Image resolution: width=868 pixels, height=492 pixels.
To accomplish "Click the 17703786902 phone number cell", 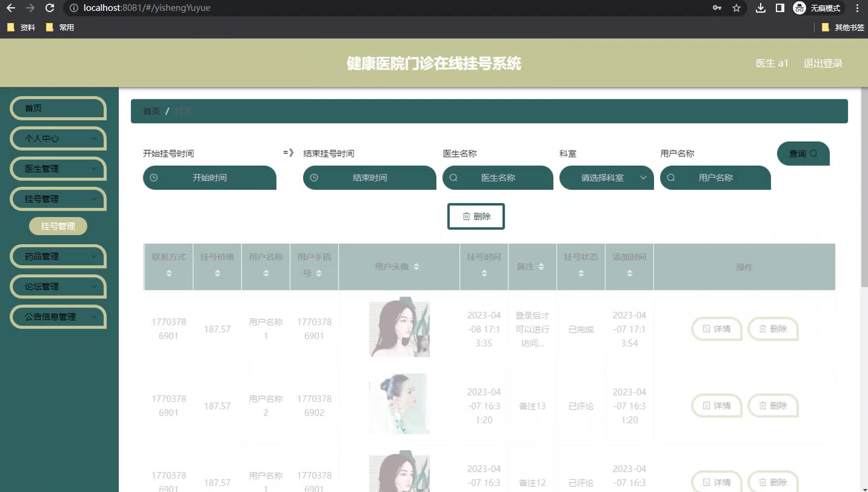I will coord(314,406).
